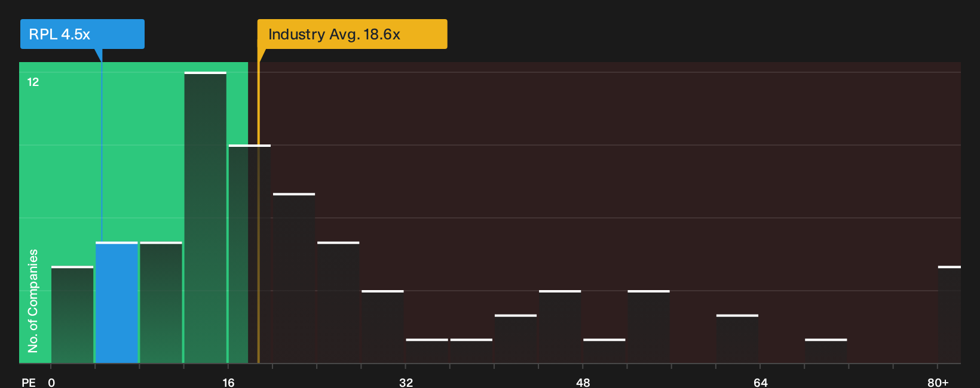This screenshot has width=980, height=388.
Task: Click the x-axis label 32
Action: point(406,382)
